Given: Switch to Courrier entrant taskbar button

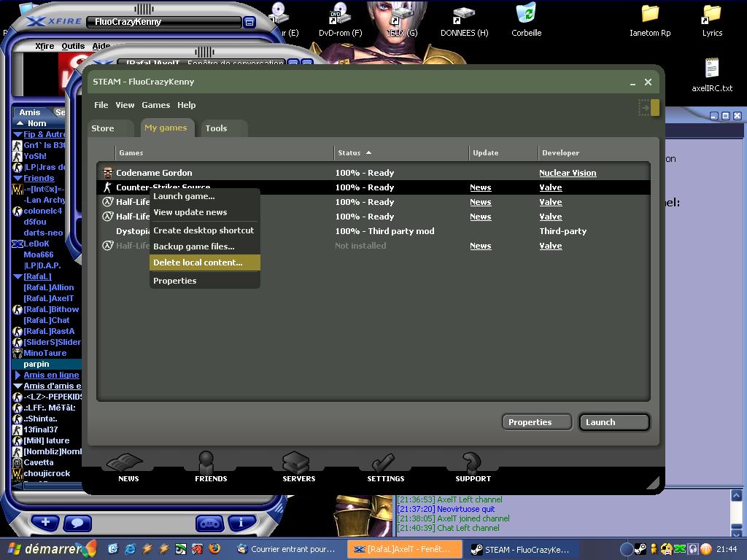Looking at the screenshot, I should pyautogui.click(x=289, y=550).
